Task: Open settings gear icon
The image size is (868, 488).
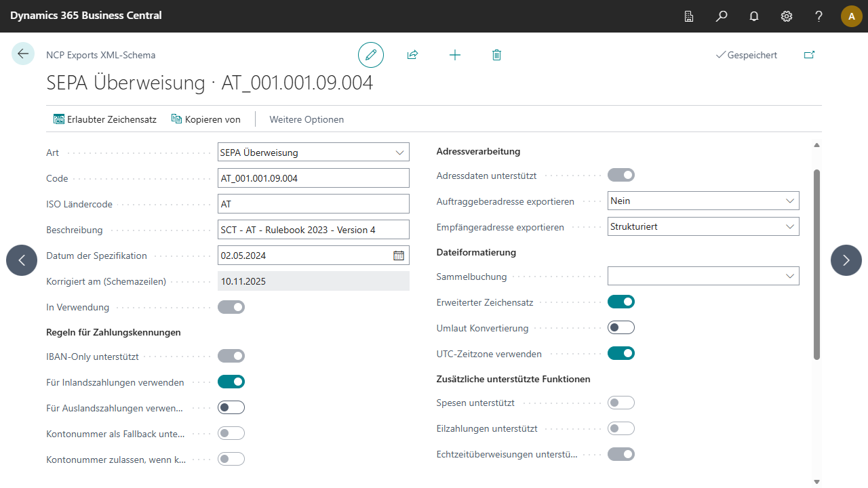Action: coord(787,16)
